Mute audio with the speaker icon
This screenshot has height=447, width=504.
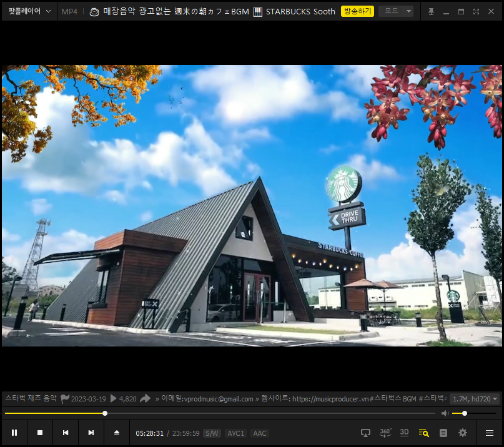[445, 413]
